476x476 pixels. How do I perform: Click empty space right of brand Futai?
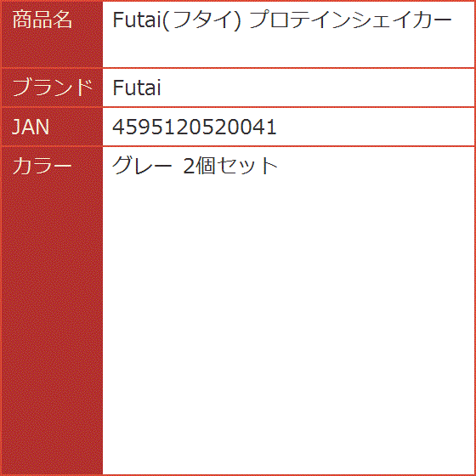[315, 88]
